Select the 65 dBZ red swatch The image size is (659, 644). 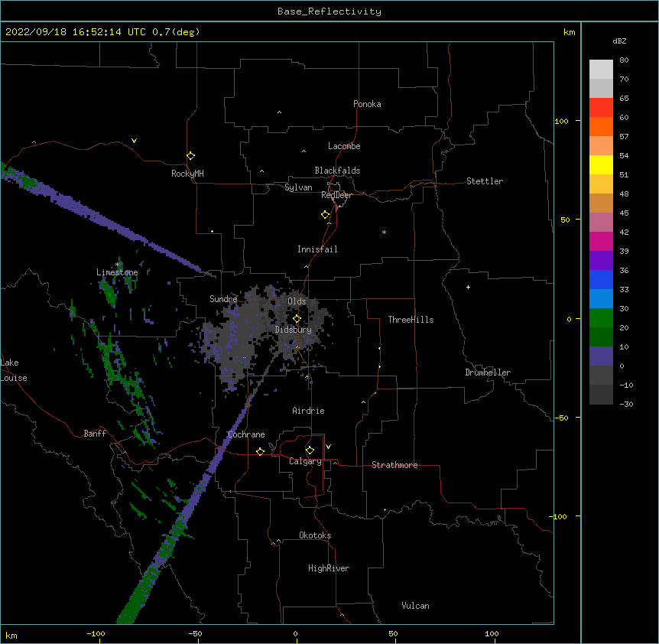601,108
